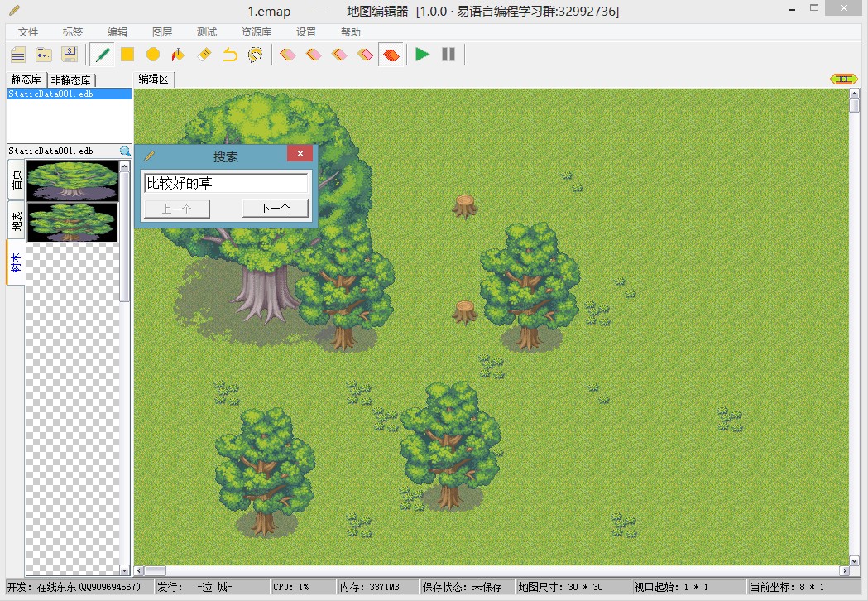Select StaticData001.edb in the library list
The height and width of the screenshot is (601, 868).
coord(70,94)
